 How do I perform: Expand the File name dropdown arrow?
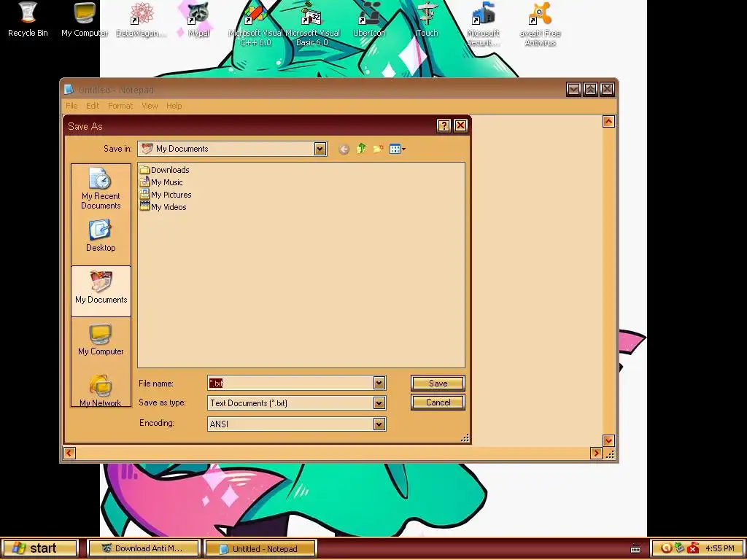click(379, 383)
